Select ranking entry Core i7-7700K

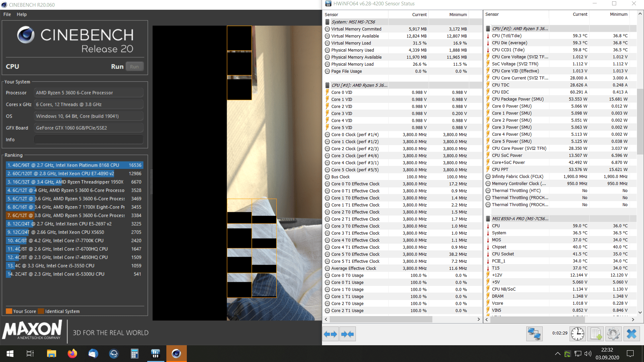pos(74,241)
